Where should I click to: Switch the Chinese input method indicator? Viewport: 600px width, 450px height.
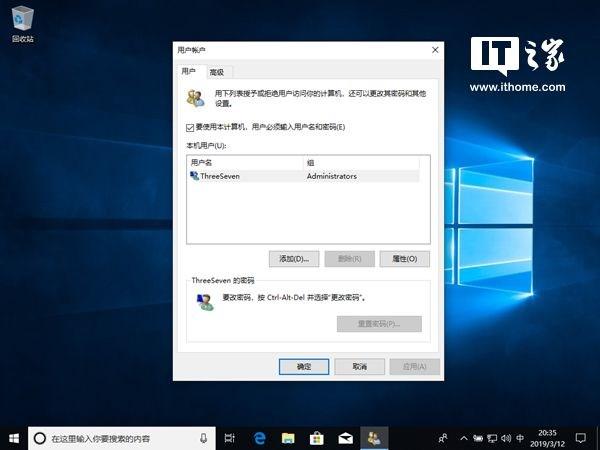tap(520, 438)
